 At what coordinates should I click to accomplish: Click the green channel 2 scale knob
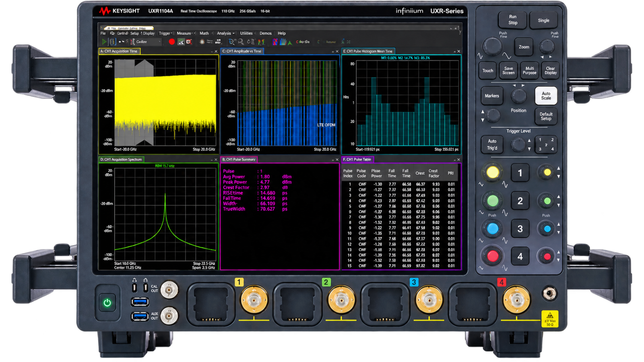493,201
